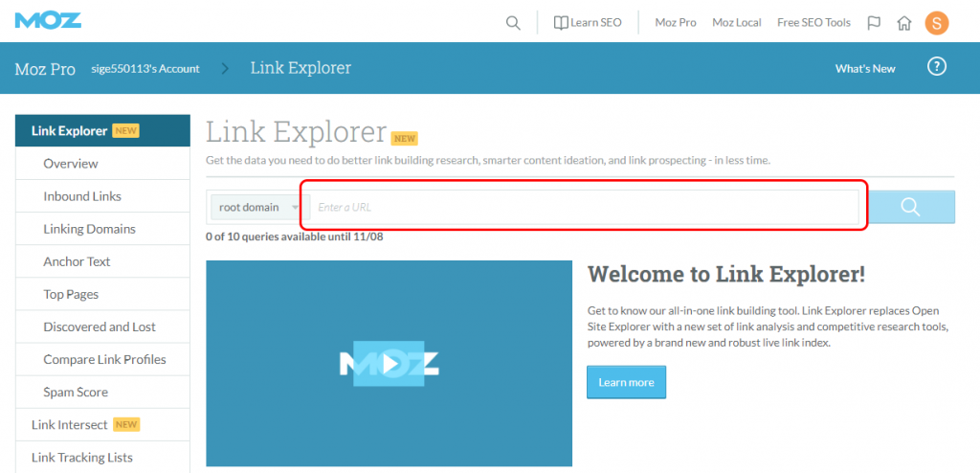Open the Learn SEO link
This screenshot has width=980, height=473.
tap(588, 23)
